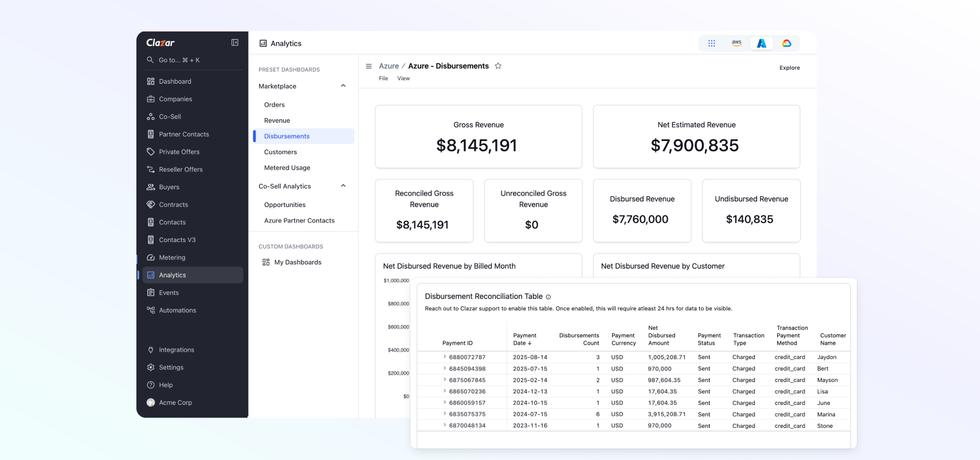The height and width of the screenshot is (460, 980).
Task: Go to Automations
Action: tap(193, 310)
